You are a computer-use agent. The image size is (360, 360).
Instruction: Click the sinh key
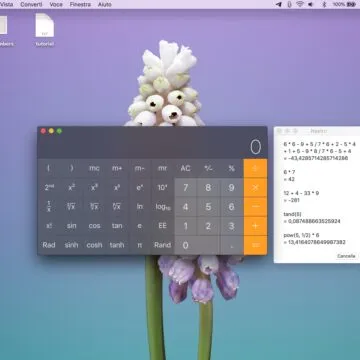pyautogui.click(x=72, y=245)
